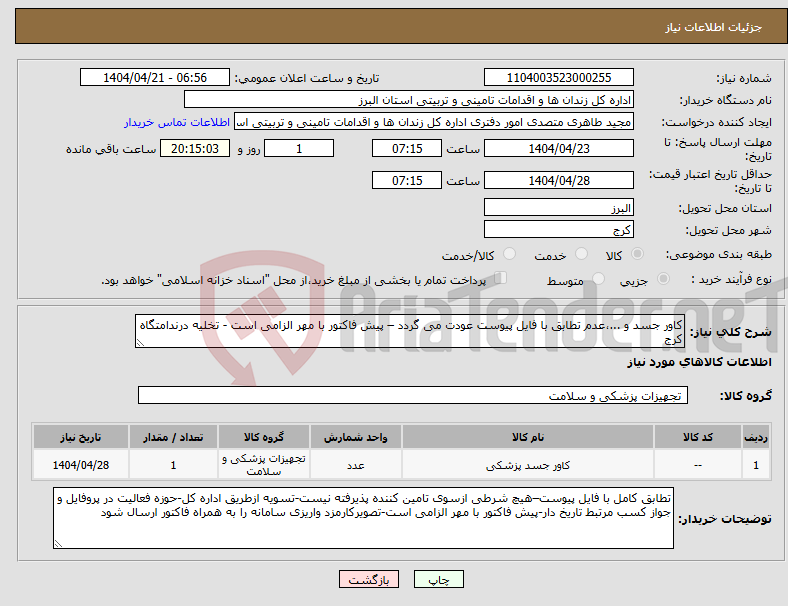
Task: Click the ایجاد کننده درخواست field
Action: (434, 122)
